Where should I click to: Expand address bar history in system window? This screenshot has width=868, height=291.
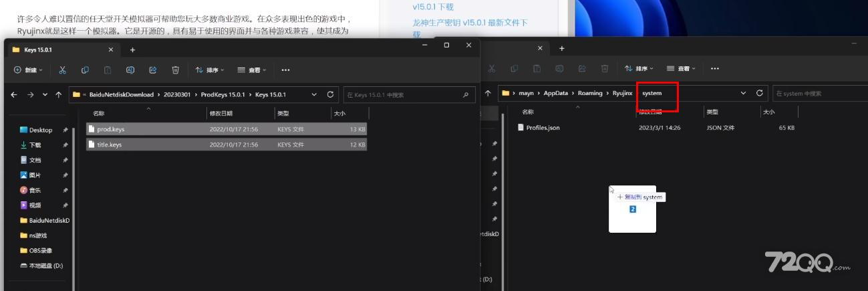744,93
